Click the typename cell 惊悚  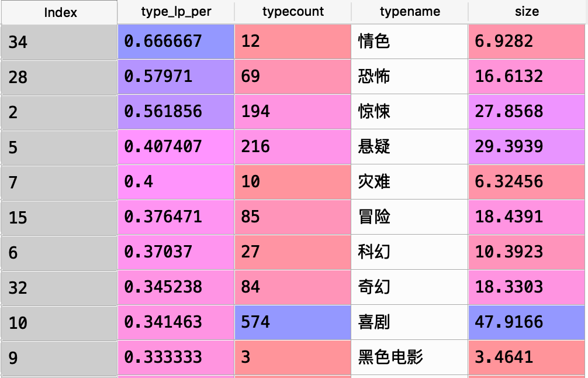[x=410, y=112]
